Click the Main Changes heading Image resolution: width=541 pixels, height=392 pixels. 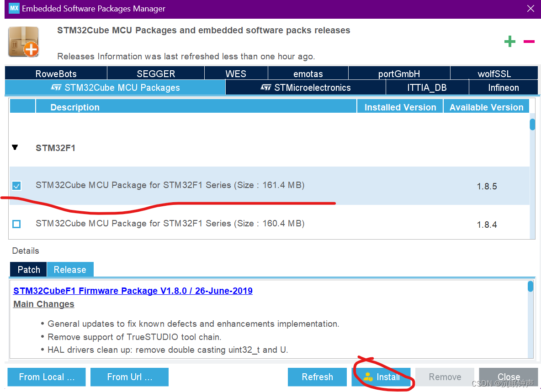44,304
